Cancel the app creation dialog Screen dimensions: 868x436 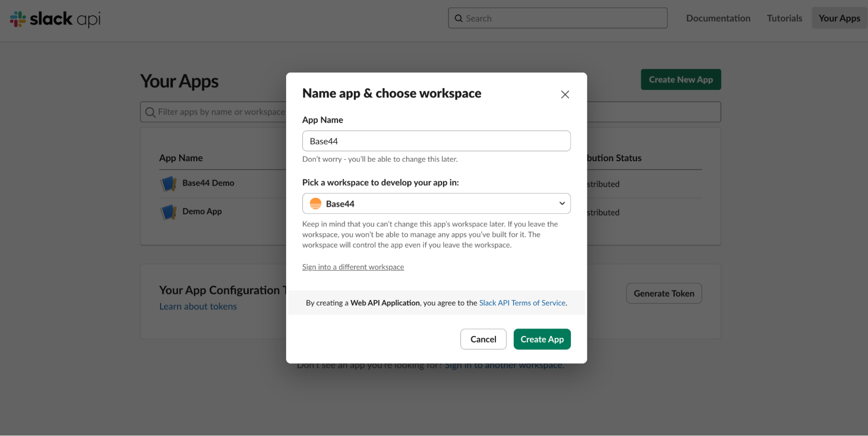[483, 339]
